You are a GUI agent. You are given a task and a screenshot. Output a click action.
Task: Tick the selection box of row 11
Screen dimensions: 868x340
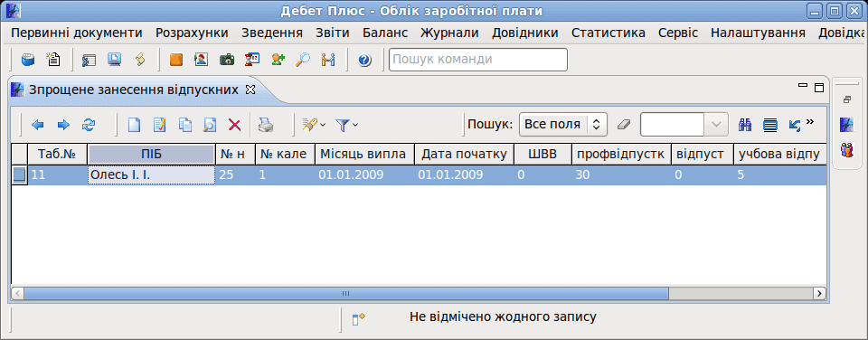(x=19, y=175)
